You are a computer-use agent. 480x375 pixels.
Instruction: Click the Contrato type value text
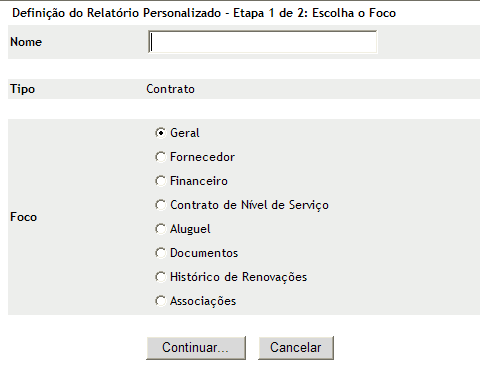pyautogui.click(x=170, y=89)
